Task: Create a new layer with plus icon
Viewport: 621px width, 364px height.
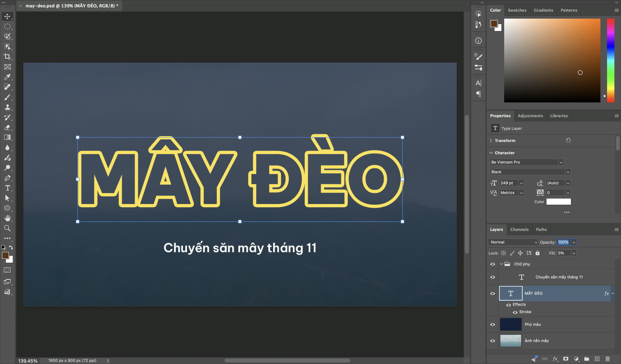Action: [597, 359]
